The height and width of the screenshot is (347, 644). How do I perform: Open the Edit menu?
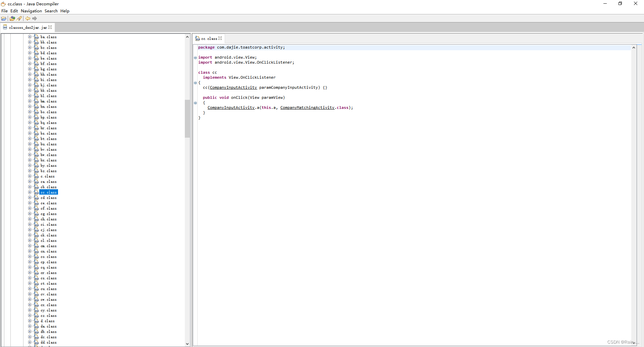14,11
